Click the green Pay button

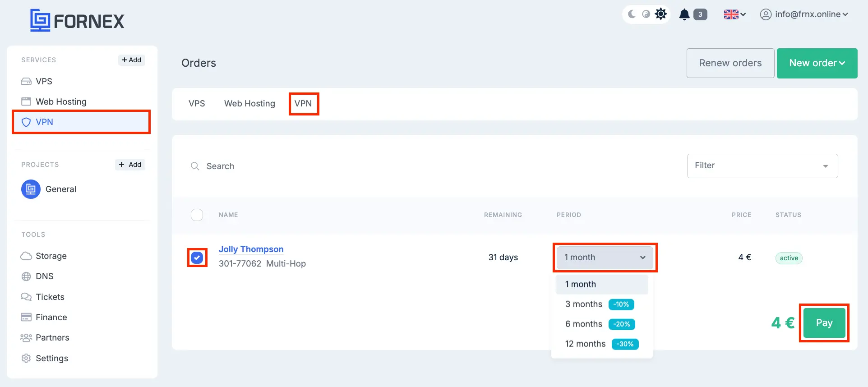824,323
